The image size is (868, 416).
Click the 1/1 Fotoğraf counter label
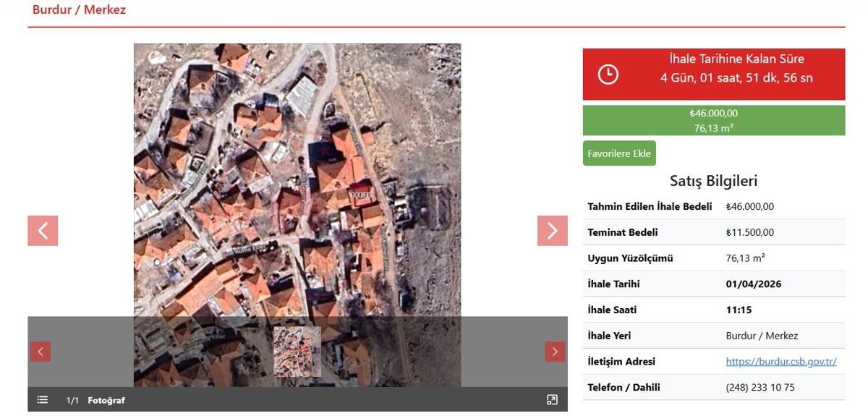(95, 400)
